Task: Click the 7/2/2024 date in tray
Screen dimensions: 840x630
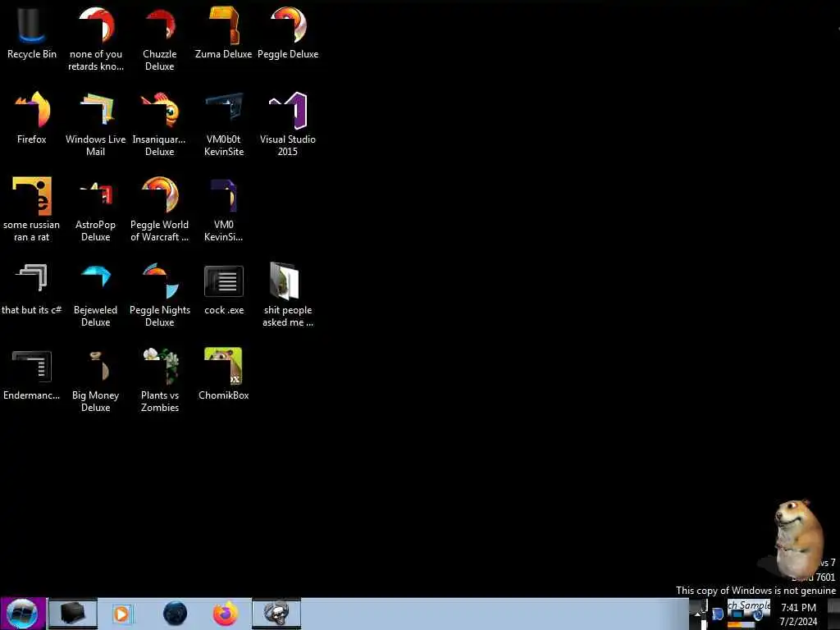Action: pos(798,622)
